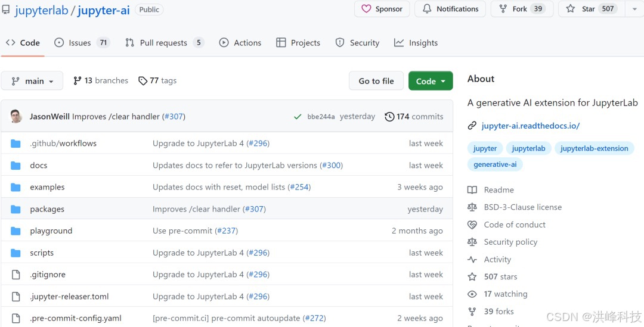Open the #237 link in playground row

pyautogui.click(x=227, y=231)
